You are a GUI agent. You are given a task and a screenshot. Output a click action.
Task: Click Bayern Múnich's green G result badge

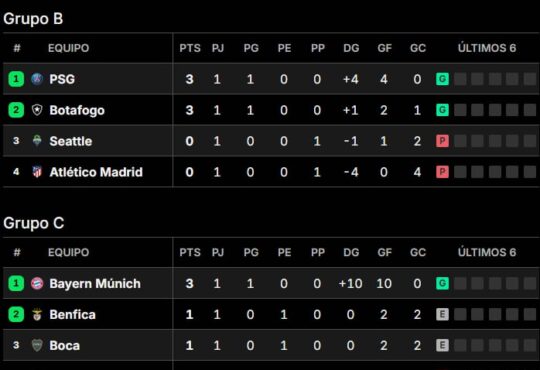click(442, 284)
